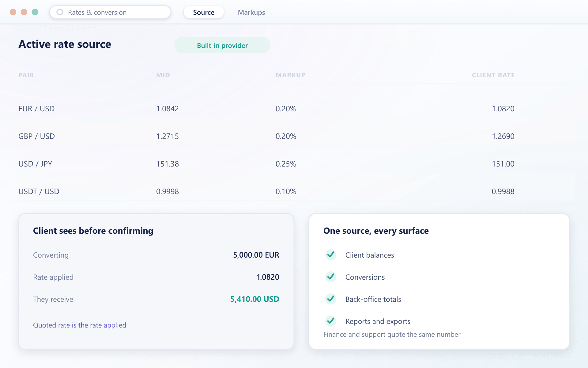Click the green window maximize dot
Viewport: 588px width, 368px height.
tap(35, 12)
